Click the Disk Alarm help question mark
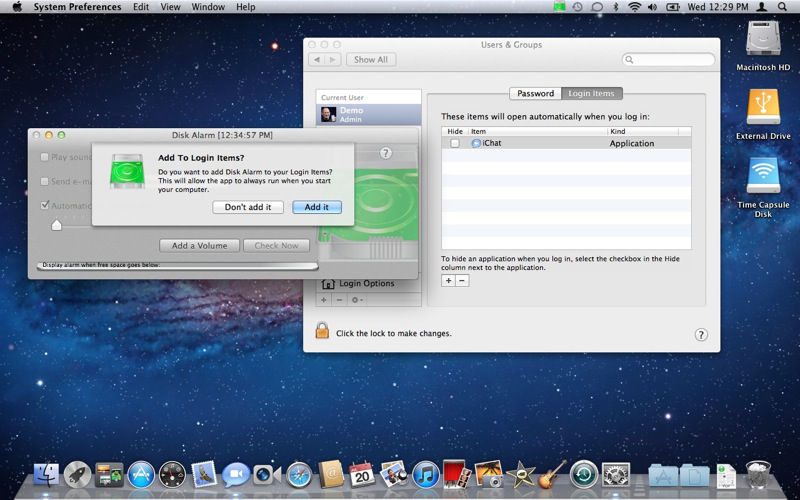The image size is (800, 500). click(386, 153)
